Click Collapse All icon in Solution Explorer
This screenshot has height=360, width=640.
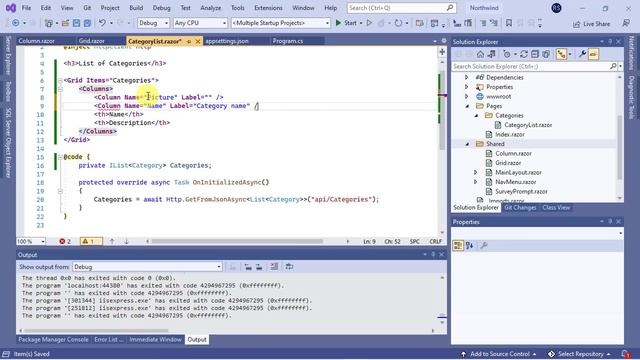point(535,54)
